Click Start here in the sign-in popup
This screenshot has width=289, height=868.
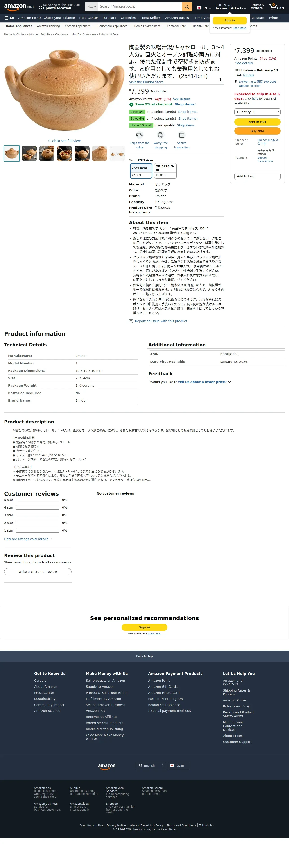pyautogui.click(x=240, y=28)
